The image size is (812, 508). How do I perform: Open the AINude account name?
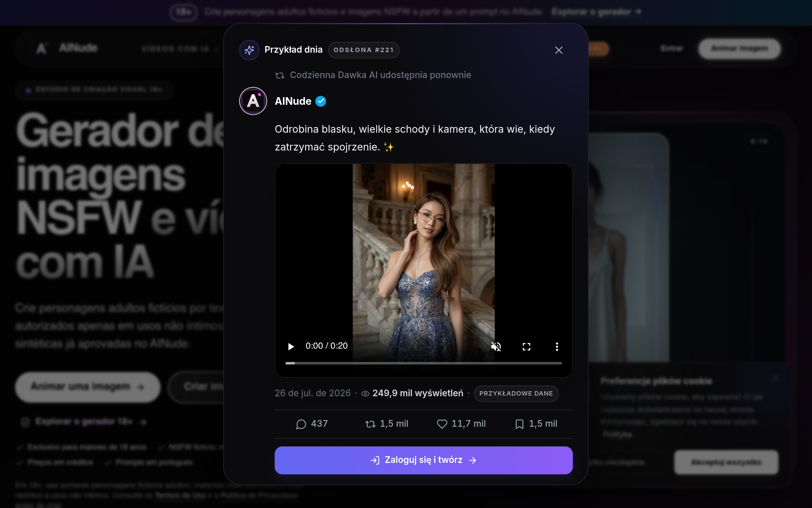click(293, 101)
